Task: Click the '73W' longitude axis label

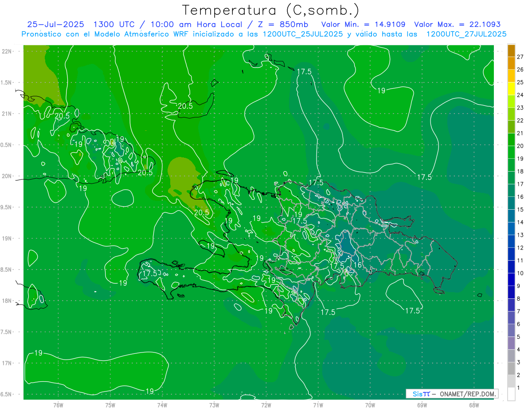Action: [x=214, y=405]
